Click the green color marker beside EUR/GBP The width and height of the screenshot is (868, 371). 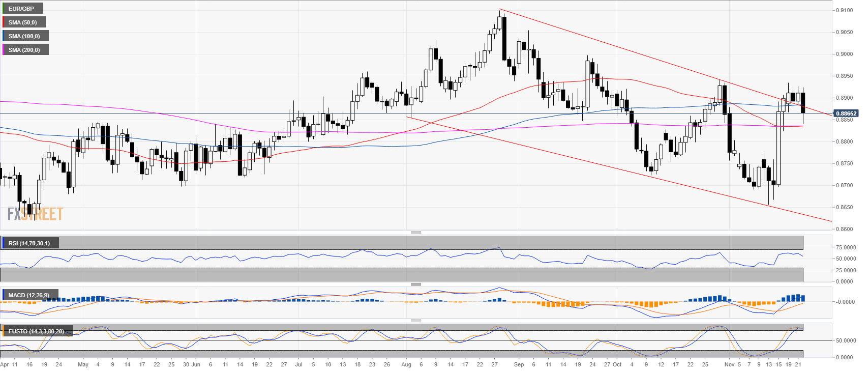point(4,9)
